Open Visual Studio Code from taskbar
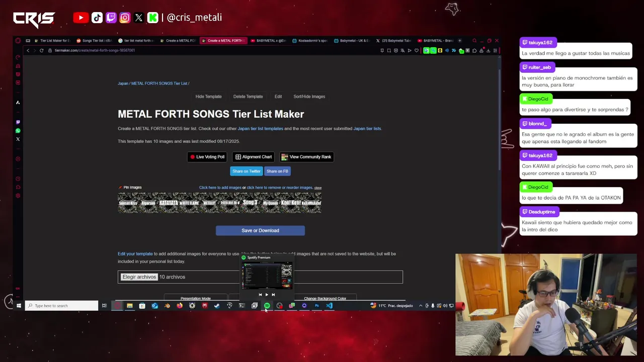 [x=329, y=306]
